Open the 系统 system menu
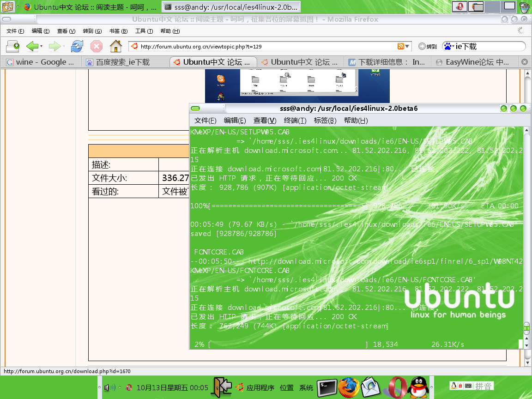 click(x=306, y=387)
